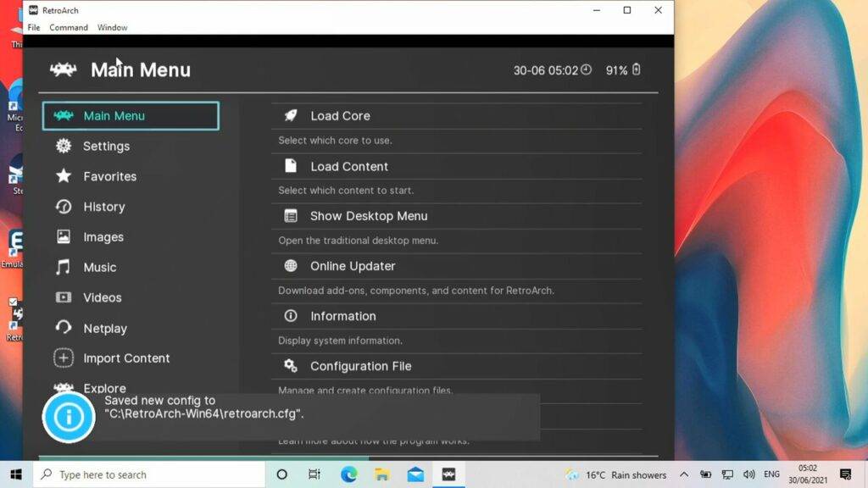Select the Load Core option
The image size is (868, 488).
tap(457, 115)
